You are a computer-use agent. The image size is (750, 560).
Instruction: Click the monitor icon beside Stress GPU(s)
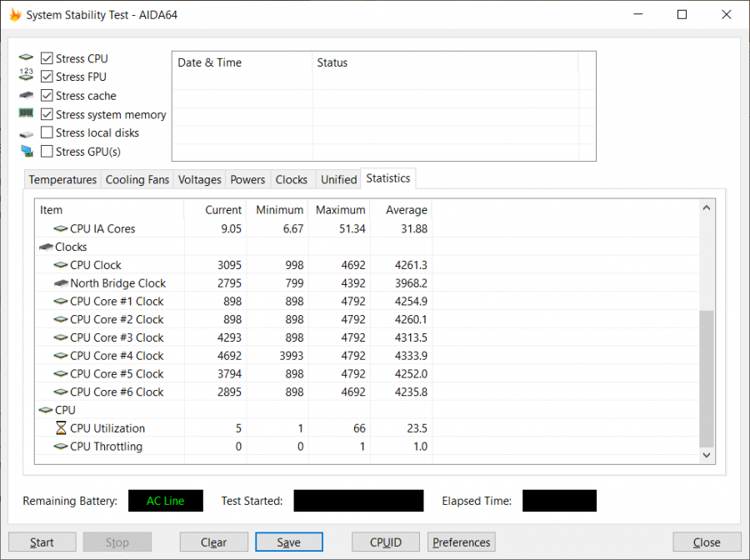coord(27,152)
